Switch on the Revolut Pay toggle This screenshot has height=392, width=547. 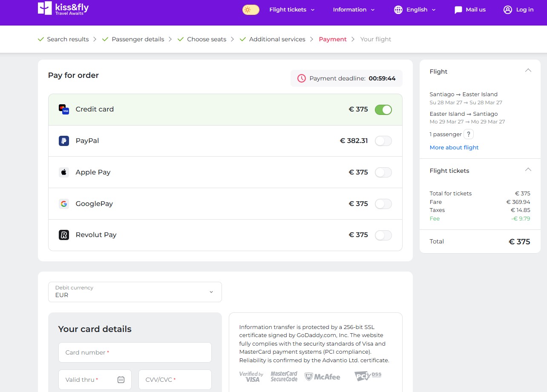click(x=383, y=235)
